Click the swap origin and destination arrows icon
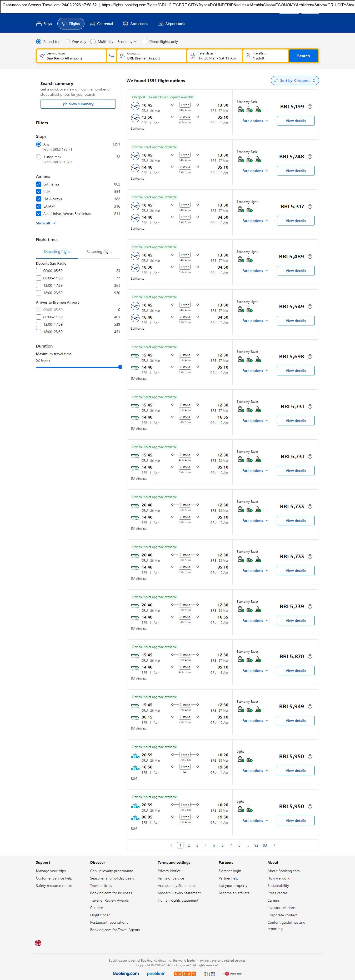Viewport: 355px width, 980px height. click(112, 56)
